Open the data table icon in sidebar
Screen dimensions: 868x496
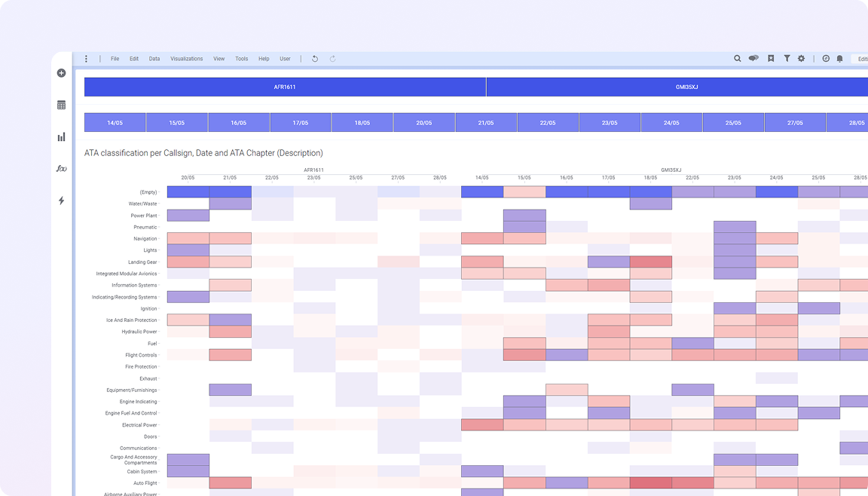click(x=62, y=105)
